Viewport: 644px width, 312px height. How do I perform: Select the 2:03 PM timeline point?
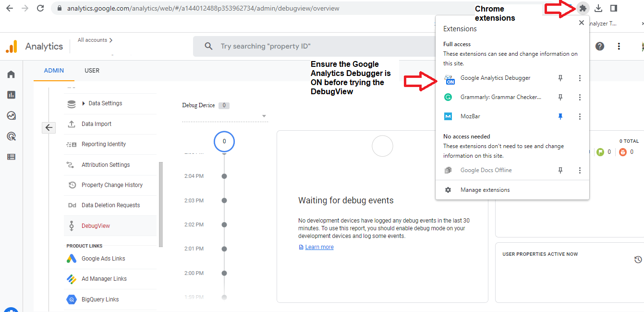224,200
